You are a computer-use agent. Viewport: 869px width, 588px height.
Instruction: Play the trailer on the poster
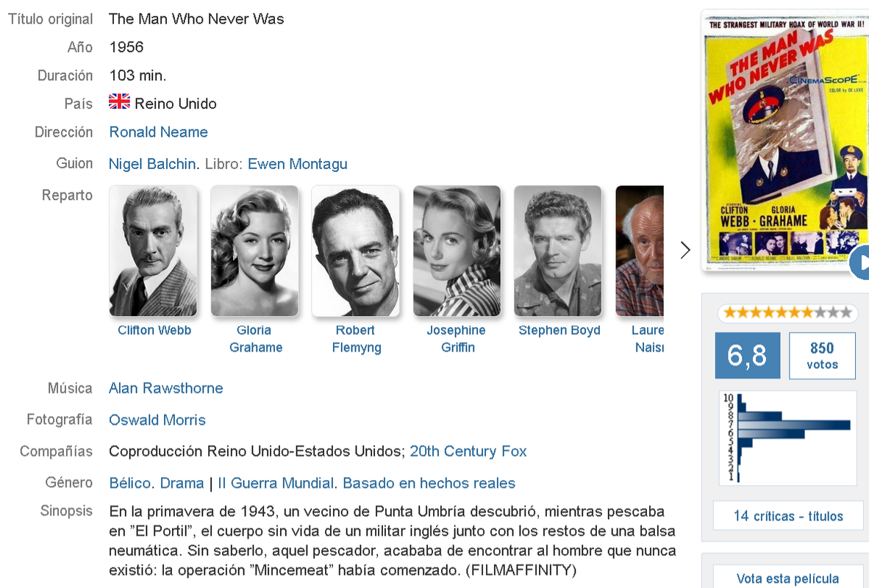(x=860, y=262)
